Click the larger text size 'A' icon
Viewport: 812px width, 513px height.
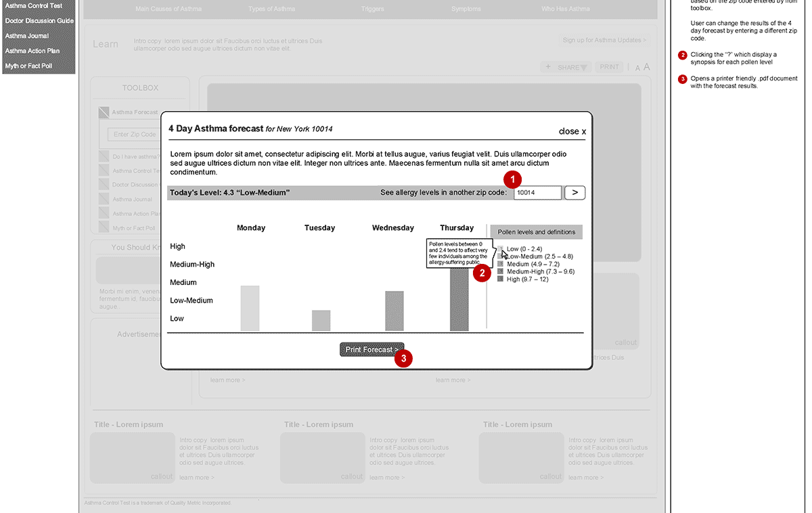click(647, 67)
